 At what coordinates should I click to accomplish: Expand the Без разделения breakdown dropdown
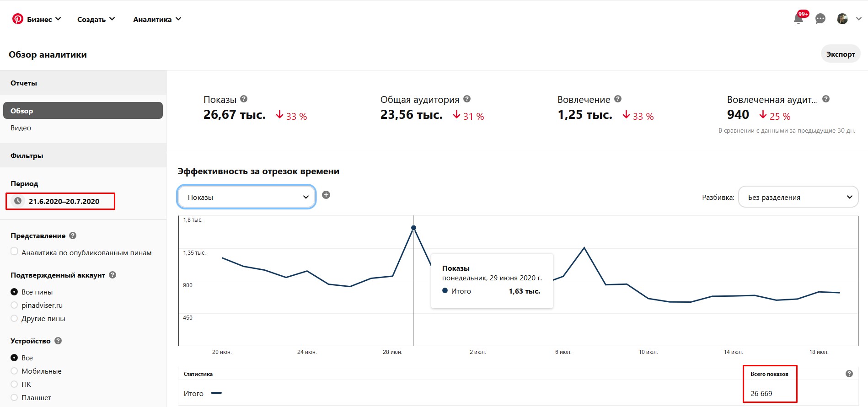tap(798, 197)
